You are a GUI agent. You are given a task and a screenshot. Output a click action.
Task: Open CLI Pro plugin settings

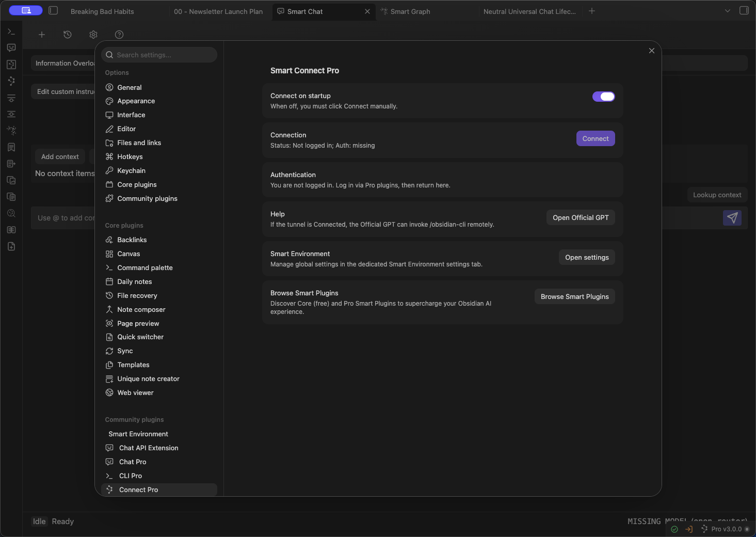coord(159,476)
